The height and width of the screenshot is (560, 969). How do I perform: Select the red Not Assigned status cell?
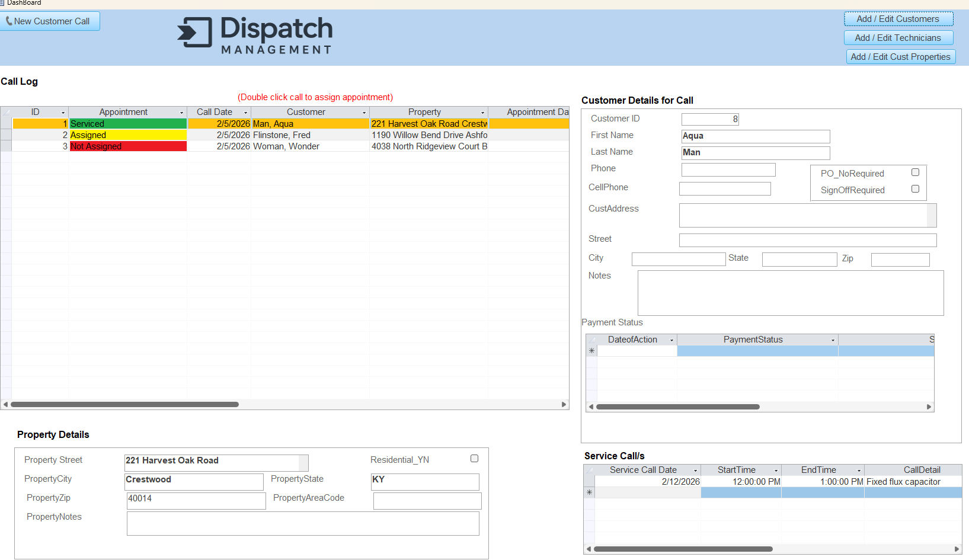(x=128, y=146)
